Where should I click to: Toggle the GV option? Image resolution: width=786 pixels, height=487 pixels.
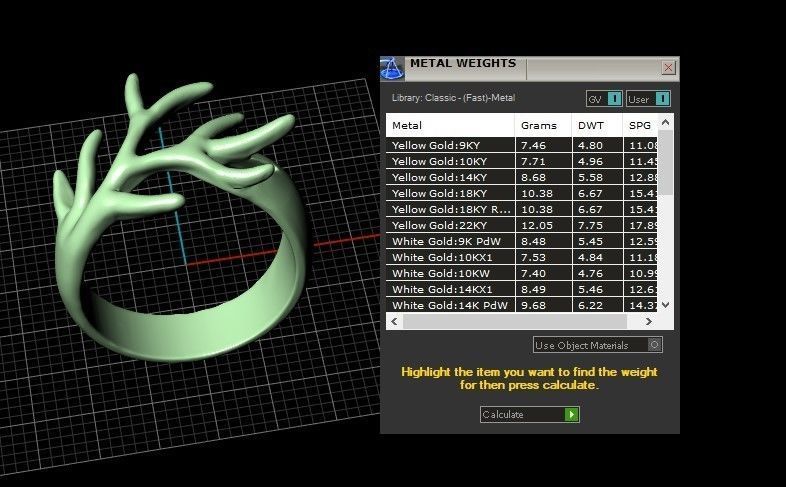pyautogui.click(x=604, y=99)
